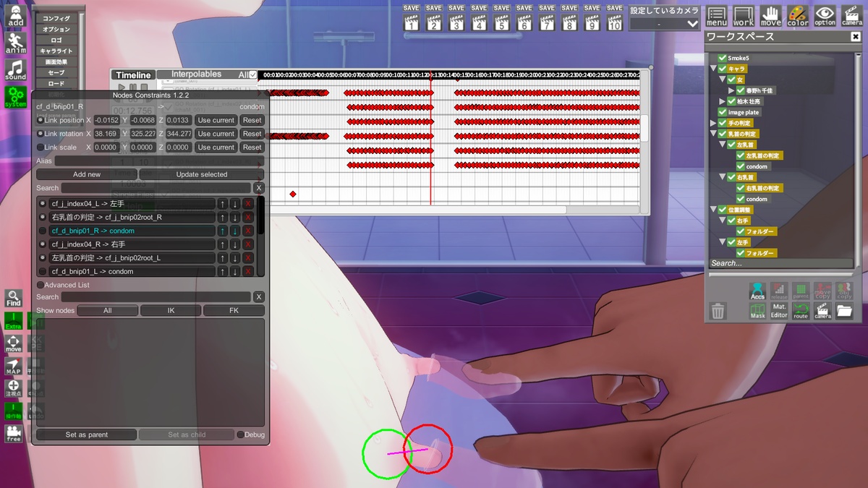Click the sound music-note icon

[x=15, y=69]
